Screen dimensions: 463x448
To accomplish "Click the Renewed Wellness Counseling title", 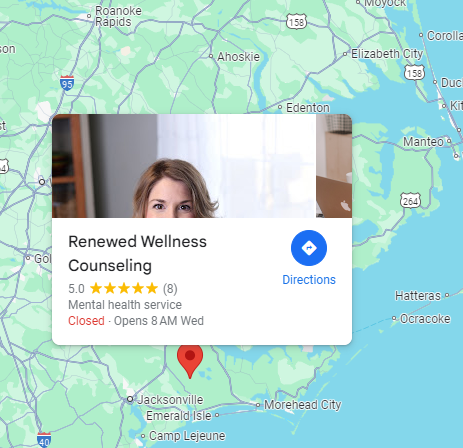I will click(x=137, y=254).
